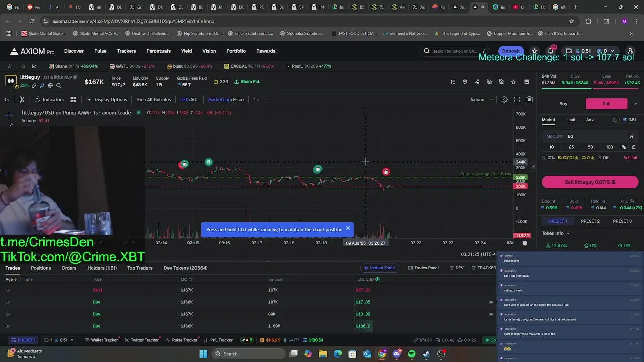
Task: Expand Token Info section
Action: (555, 233)
